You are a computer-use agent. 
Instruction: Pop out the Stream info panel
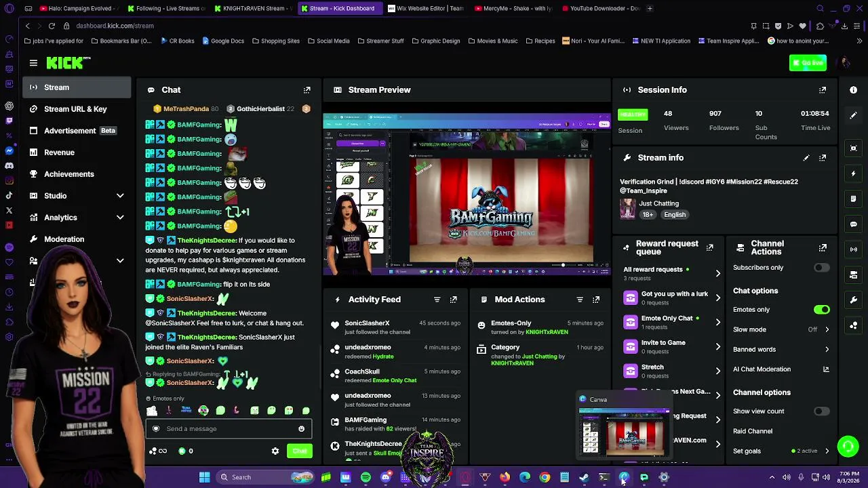click(823, 158)
